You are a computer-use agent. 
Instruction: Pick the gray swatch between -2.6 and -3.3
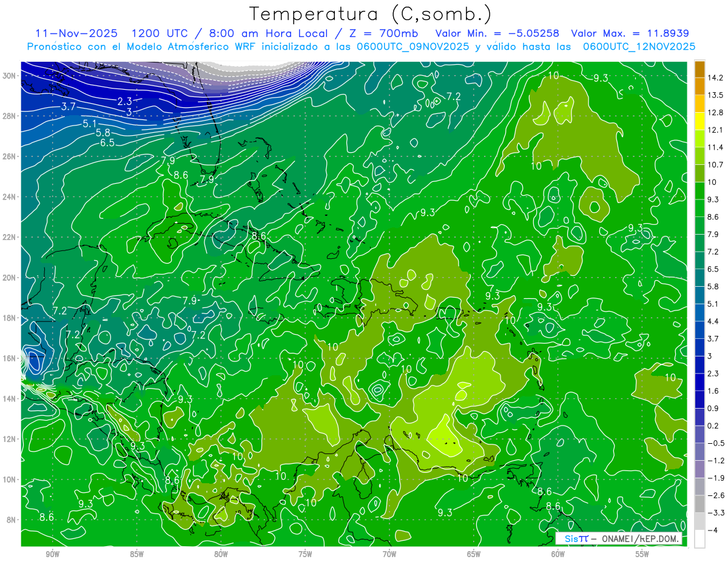click(x=699, y=504)
